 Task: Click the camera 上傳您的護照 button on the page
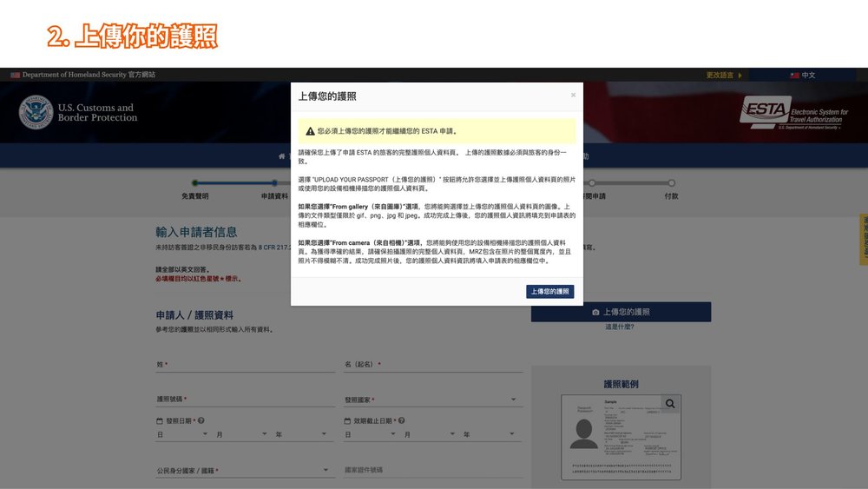tap(621, 312)
